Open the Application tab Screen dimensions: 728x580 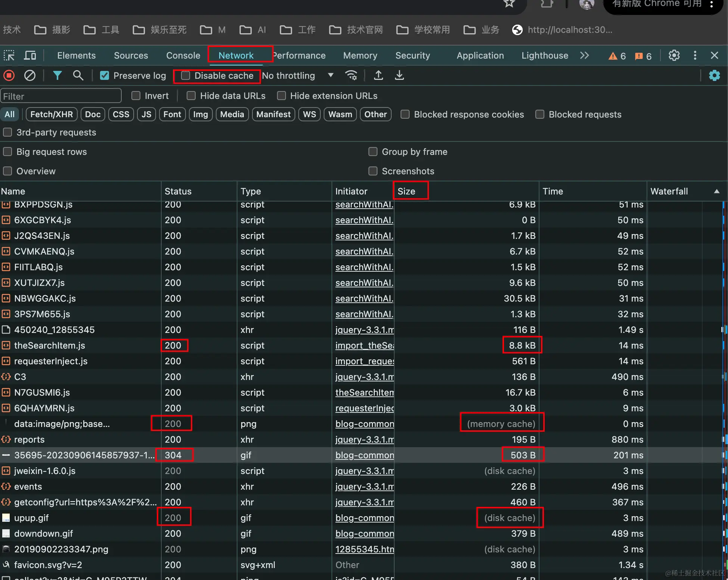point(480,56)
